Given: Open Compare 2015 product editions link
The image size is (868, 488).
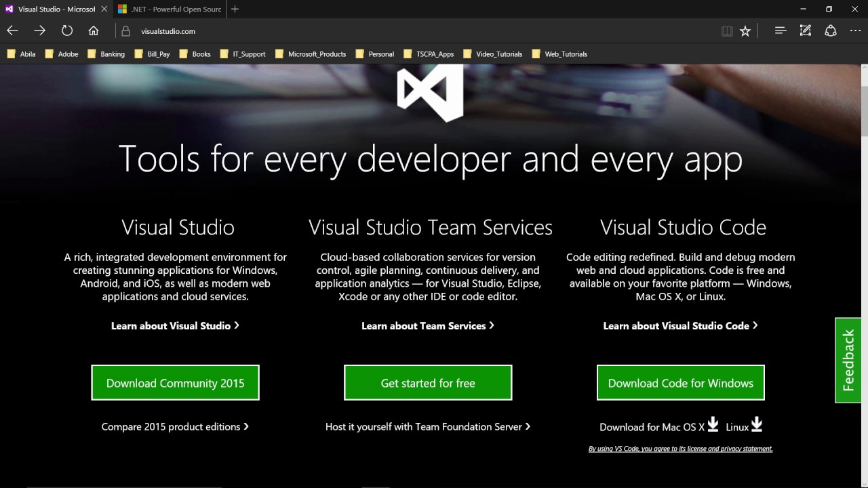Looking at the screenshot, I should click(x=175, y=426).
